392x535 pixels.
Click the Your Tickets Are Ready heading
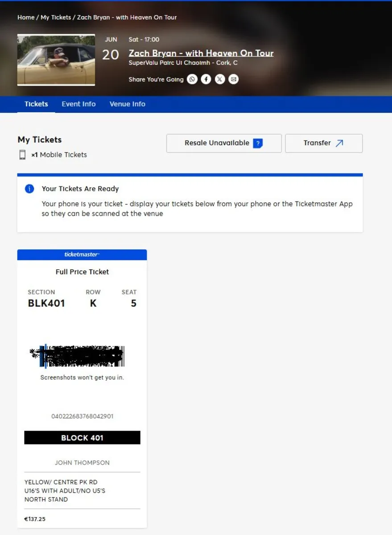click(80, 189)
